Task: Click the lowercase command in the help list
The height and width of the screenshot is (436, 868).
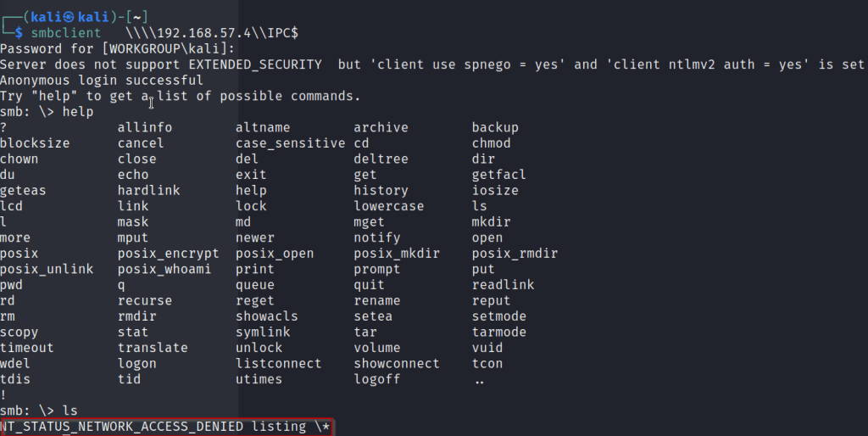Action: tap(388, 206)
